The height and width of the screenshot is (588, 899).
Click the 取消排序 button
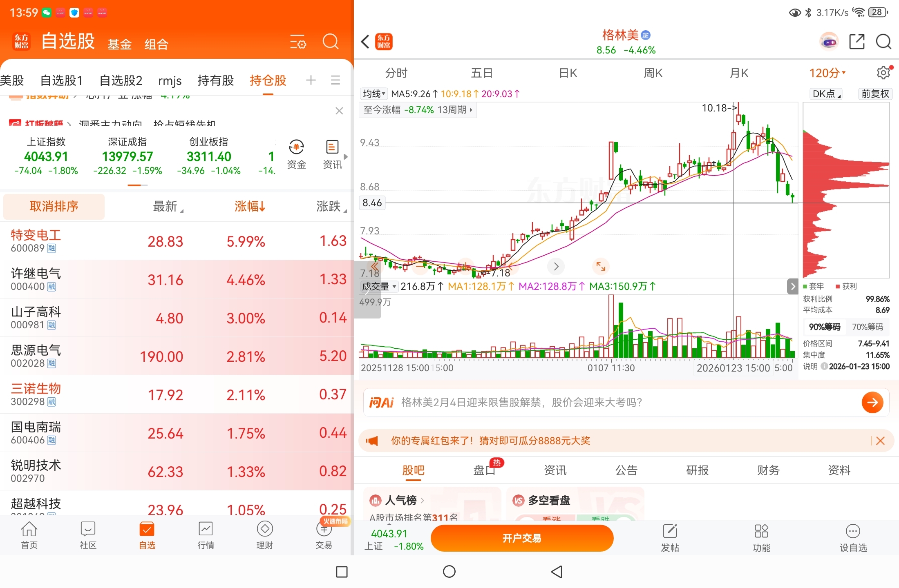coord(54,206)
